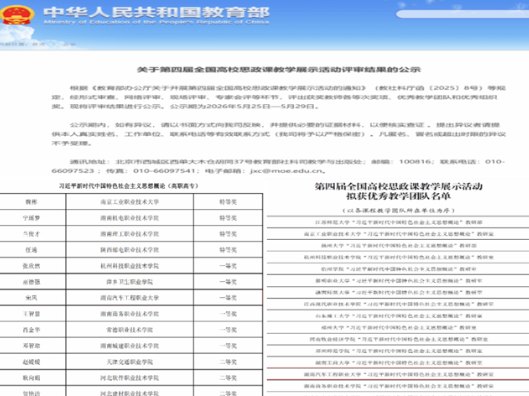Click the 杭州科技职业技术学院 team list row
The width and height of the screenshot is (529, 396).
tap(398, 257)
